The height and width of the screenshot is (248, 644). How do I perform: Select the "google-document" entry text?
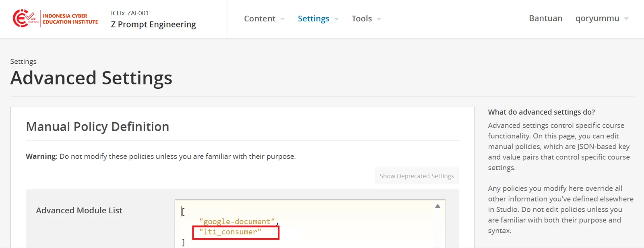(x=237, y=221)
